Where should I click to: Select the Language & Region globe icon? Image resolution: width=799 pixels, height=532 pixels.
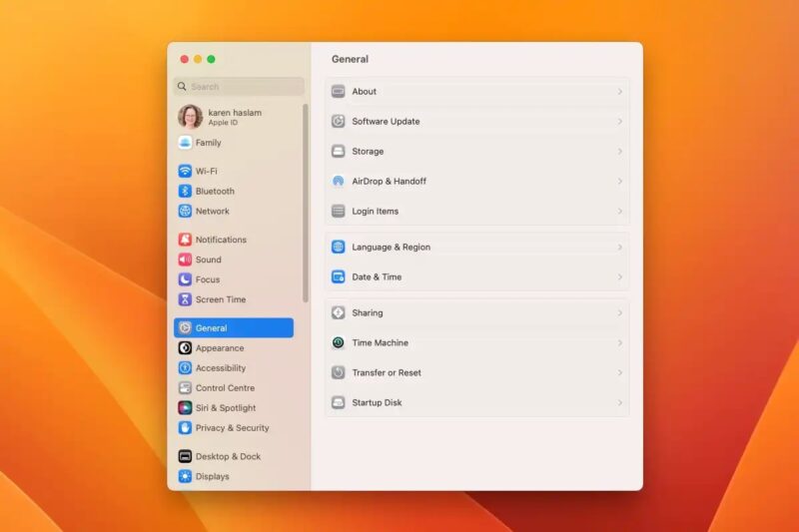pyautogui.click(x=339, y=248)
